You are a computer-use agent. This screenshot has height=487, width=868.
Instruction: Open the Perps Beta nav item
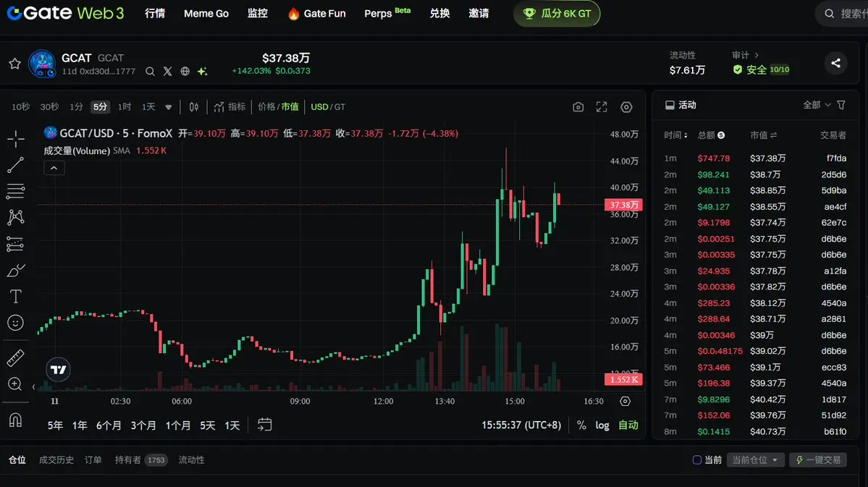[x=387, y=13]
